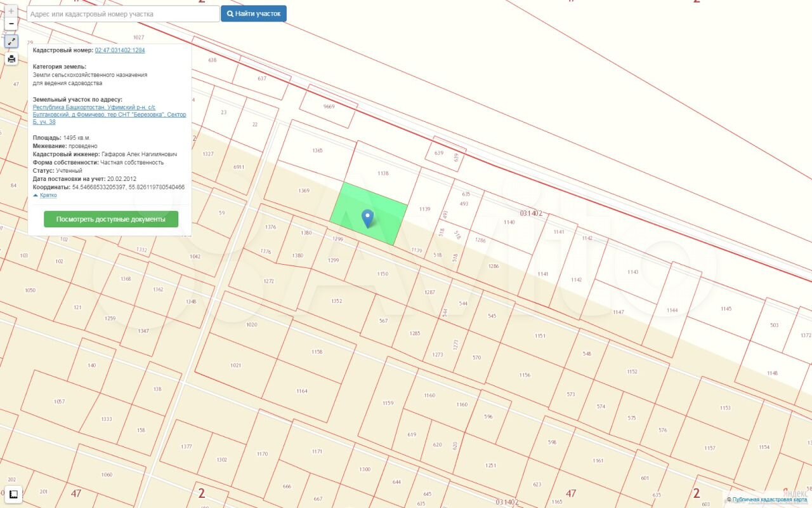The width and height of the screenshot is (812, 508).
Task: Zoom out with the minus button
Action: click(11, 24)
